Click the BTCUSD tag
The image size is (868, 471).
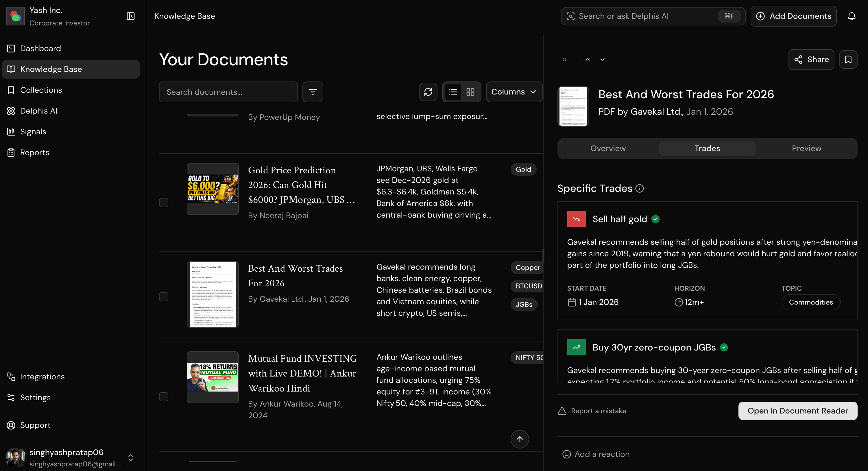click(x=528, y=286)
